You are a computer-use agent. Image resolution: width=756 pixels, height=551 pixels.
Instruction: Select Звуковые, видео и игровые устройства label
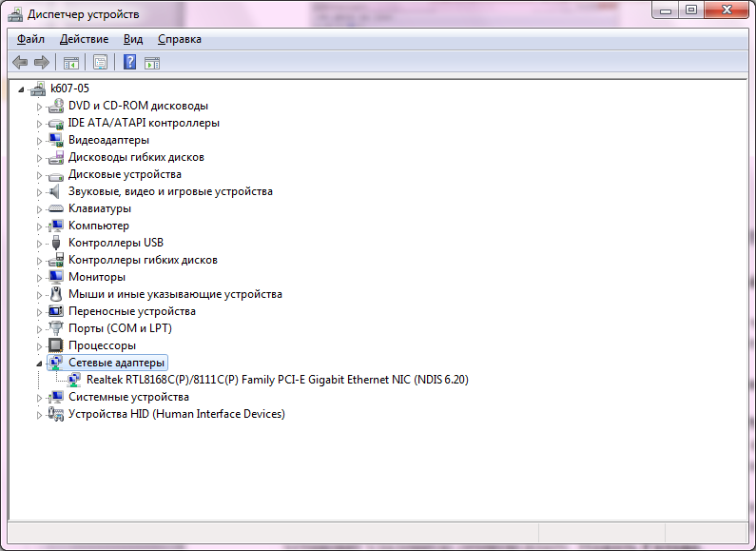click(170, 191)
